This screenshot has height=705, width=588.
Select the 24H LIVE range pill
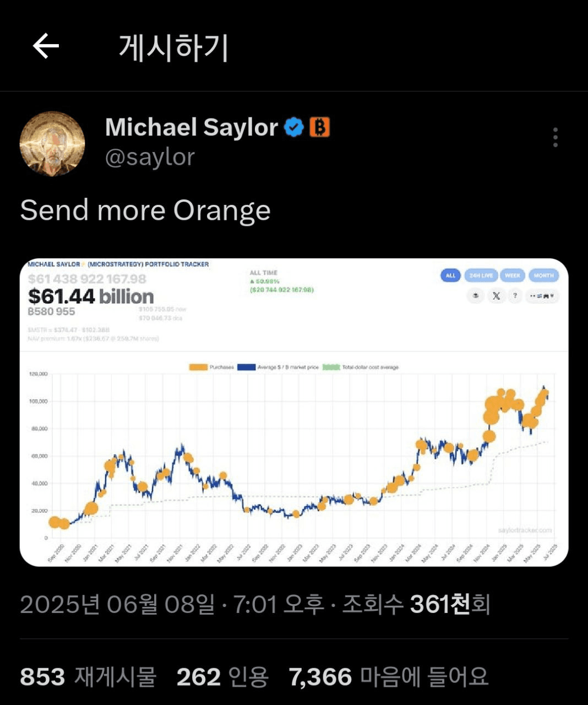pos(481,275)
